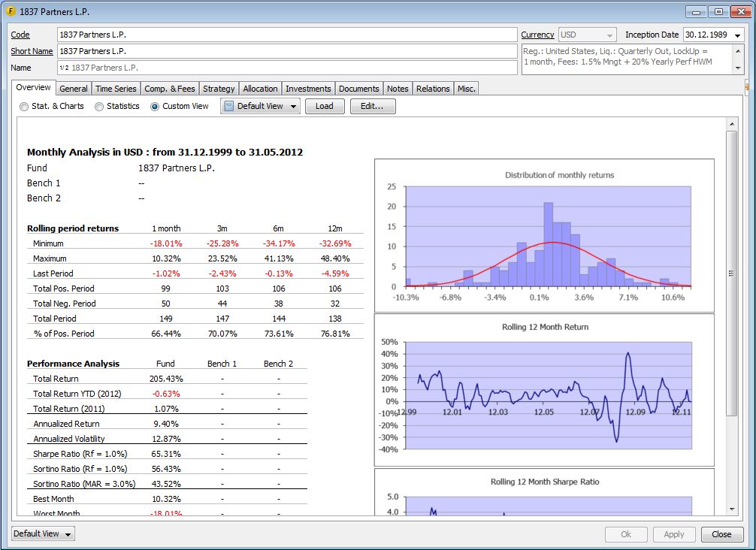Click the report vertical scrollbar thumb
Viewport: 756px width, 550px height.
(732, 273)
